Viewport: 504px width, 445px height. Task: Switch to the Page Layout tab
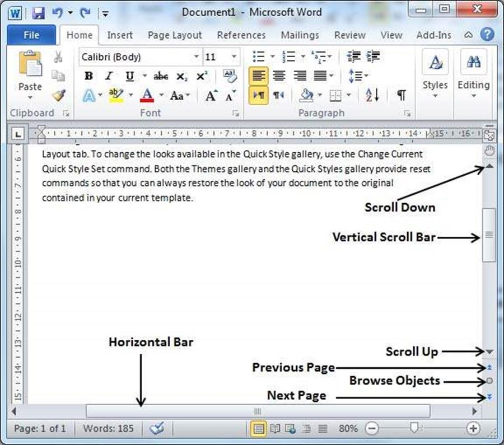click(x=175, y=35)
